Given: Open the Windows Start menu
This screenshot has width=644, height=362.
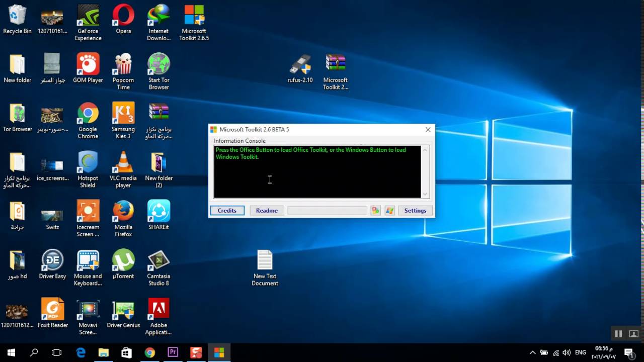Looking at the screenshot, I should tap(11, 352).
